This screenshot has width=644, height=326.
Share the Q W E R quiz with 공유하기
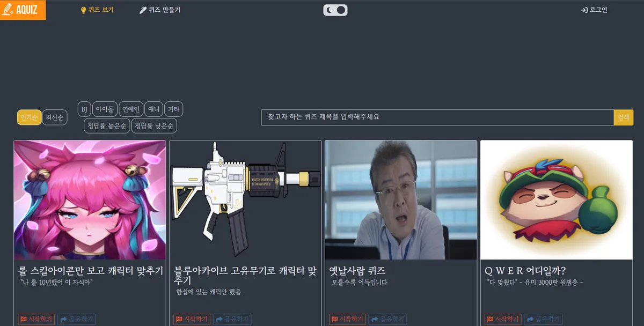coord(543,320)
